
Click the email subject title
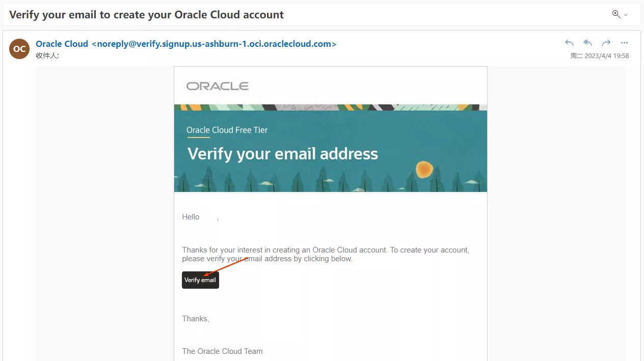point(146,14)
